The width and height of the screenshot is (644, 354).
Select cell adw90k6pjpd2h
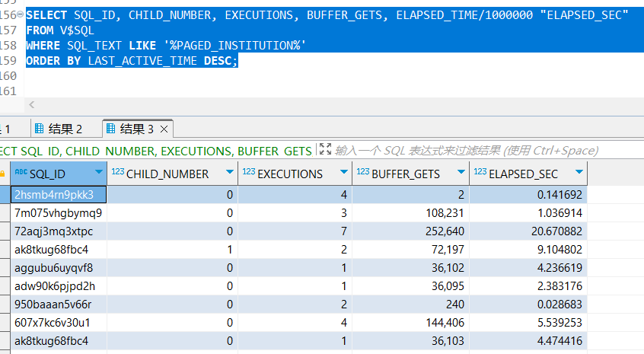tap(59, 285)
